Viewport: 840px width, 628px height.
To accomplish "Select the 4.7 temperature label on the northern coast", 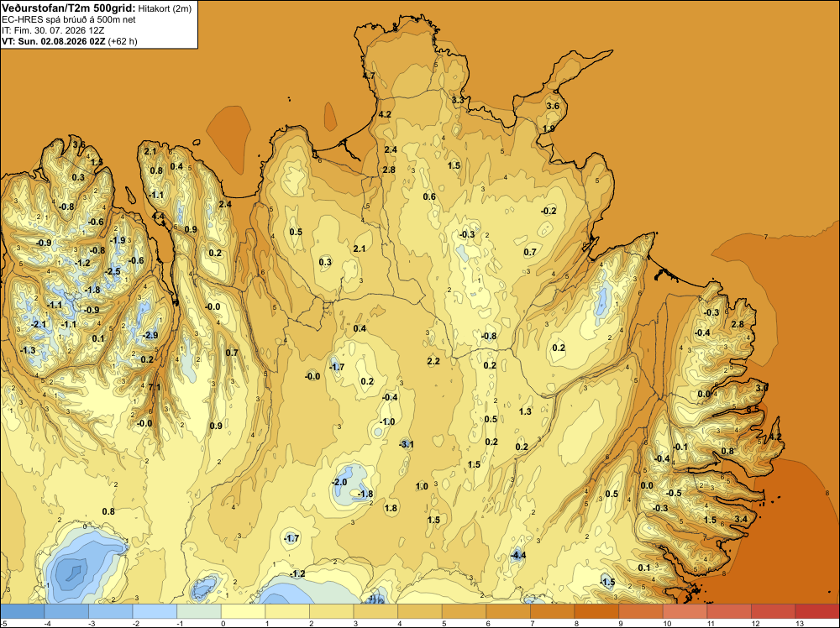I will click(369, 76).
